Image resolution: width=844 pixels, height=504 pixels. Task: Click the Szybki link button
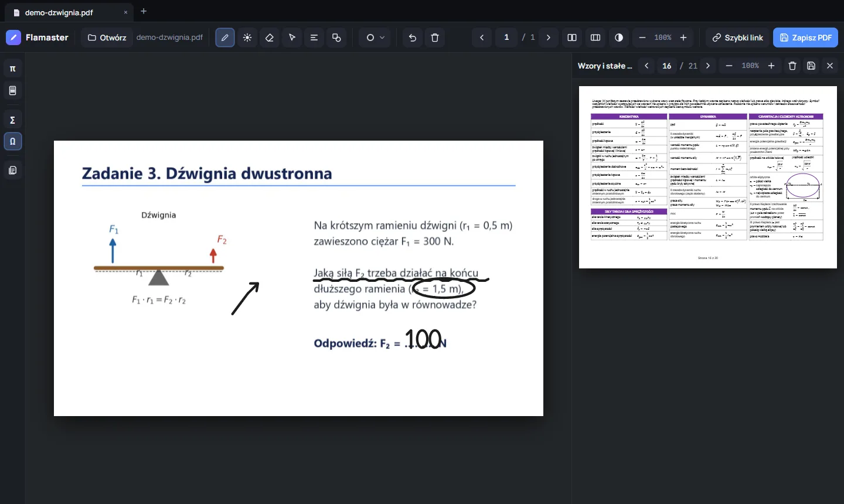737,38
